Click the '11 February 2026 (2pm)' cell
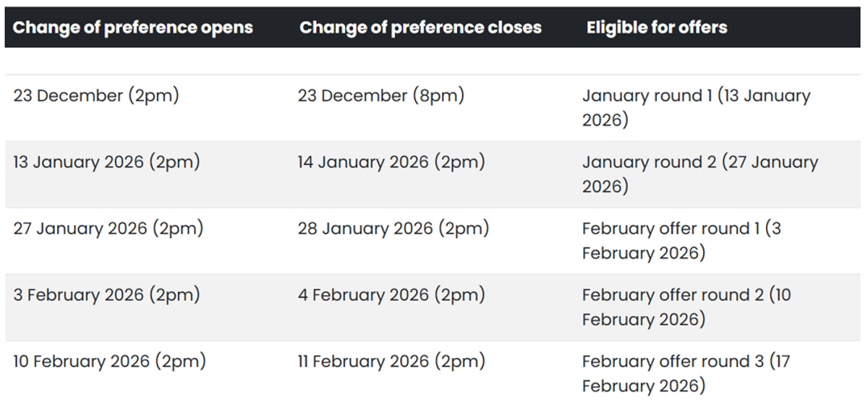This screenshot has height=413, width=868. (391, 362)
